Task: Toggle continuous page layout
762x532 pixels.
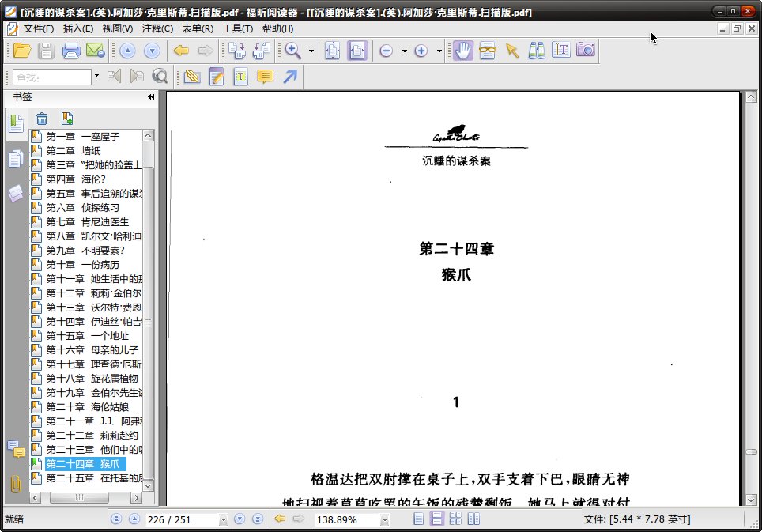Action: tap(437, 519)
